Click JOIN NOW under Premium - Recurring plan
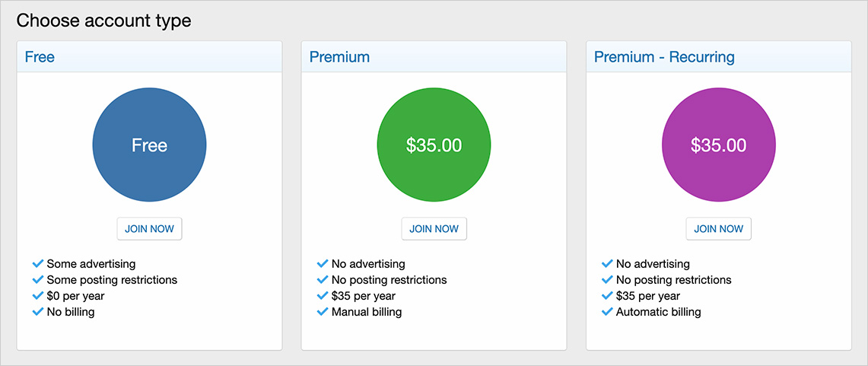 [x=718, y=229]
